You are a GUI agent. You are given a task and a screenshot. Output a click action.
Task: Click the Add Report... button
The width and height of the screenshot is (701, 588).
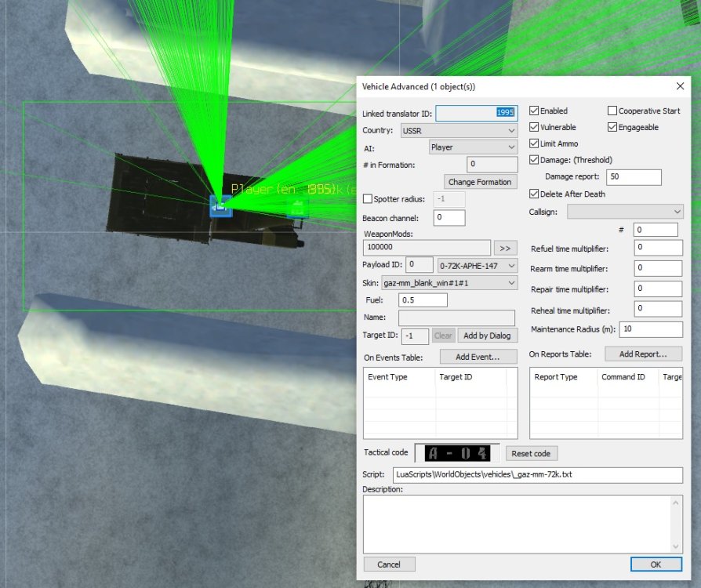[642, 354]
